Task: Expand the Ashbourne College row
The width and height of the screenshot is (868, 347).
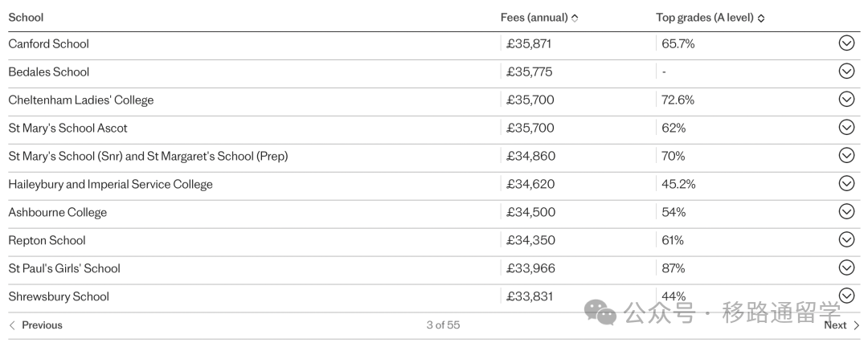Action: 846,211
